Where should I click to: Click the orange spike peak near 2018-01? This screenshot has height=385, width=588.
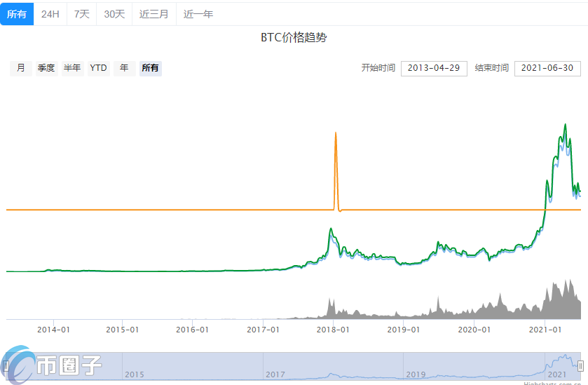tap(336, 133)
